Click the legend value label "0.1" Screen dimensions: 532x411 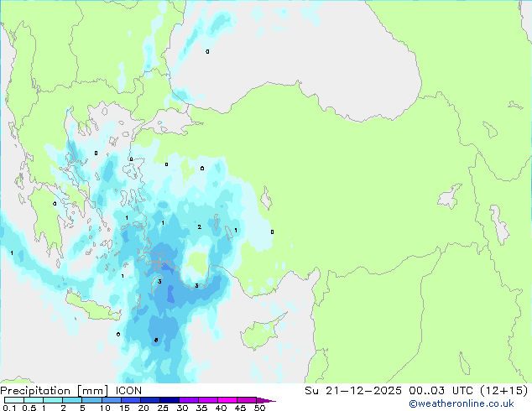tap(9, 408)
